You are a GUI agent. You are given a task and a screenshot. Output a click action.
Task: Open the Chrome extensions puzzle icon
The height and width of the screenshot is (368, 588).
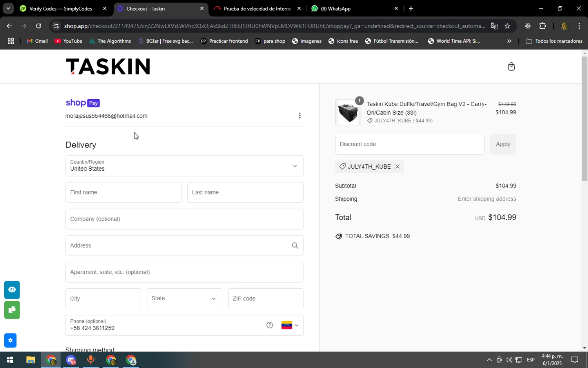(x=543, y=26)
